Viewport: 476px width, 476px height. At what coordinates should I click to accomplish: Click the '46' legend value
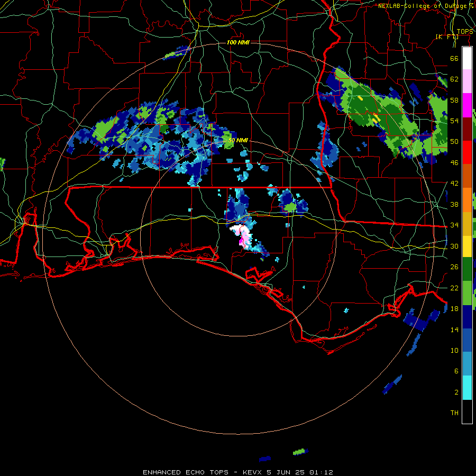pyautogui.click(x=454, y=163)
